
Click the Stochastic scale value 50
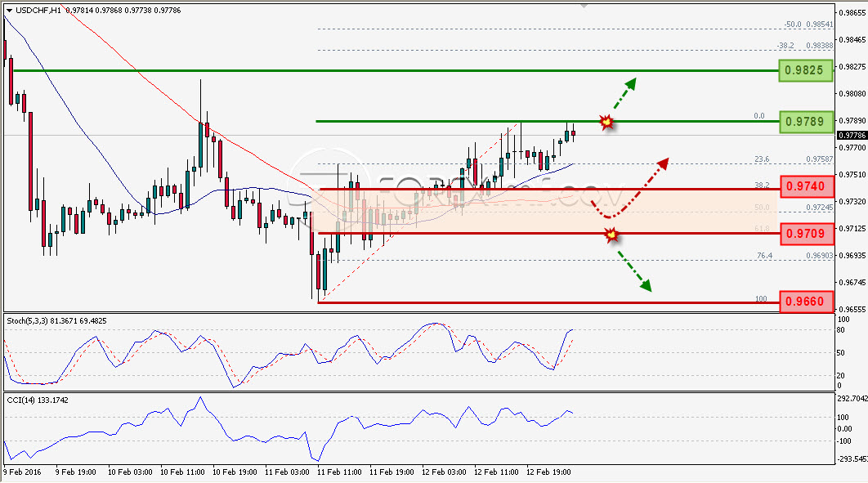coord(840,353)
